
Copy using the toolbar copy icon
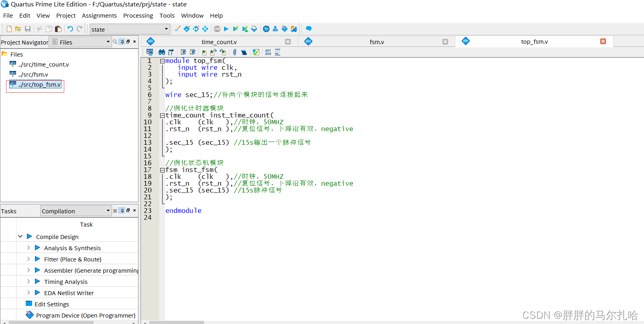(49, 29)
